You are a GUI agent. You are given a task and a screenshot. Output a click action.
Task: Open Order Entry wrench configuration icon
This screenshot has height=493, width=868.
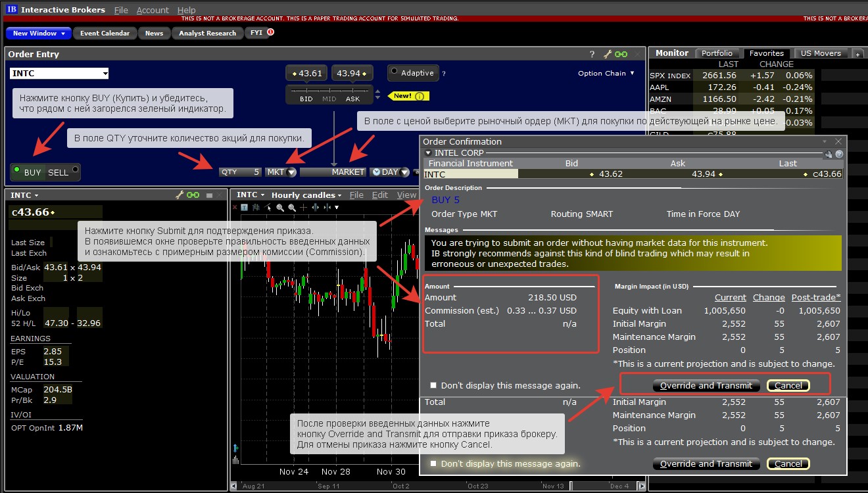click(x=608, y=54)
